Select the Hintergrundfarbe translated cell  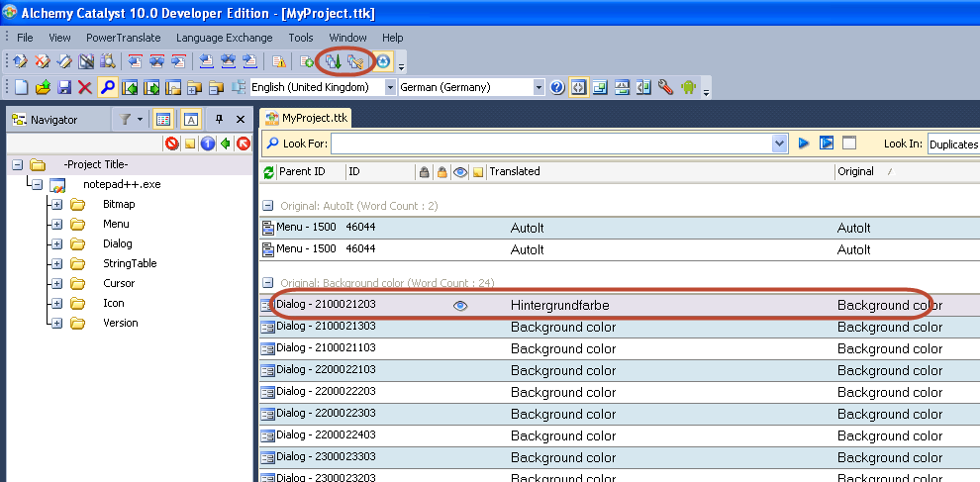(x=560, y=306)
